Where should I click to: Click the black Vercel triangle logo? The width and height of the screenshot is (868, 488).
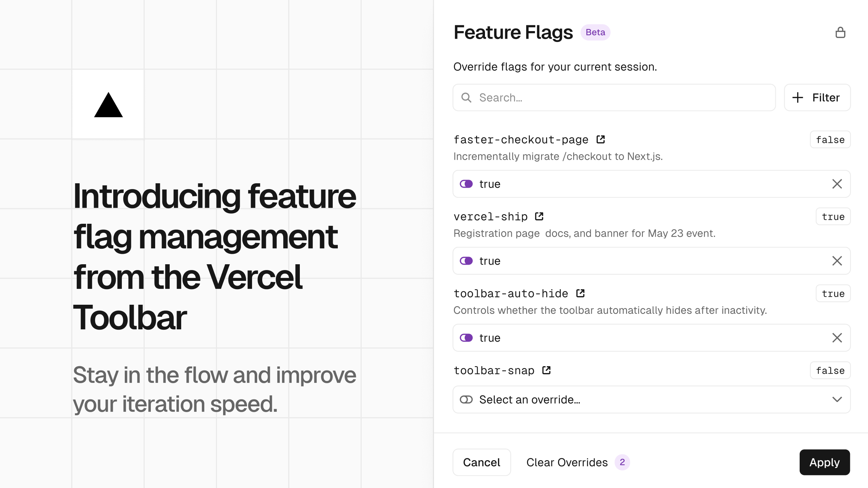[108, 105]
